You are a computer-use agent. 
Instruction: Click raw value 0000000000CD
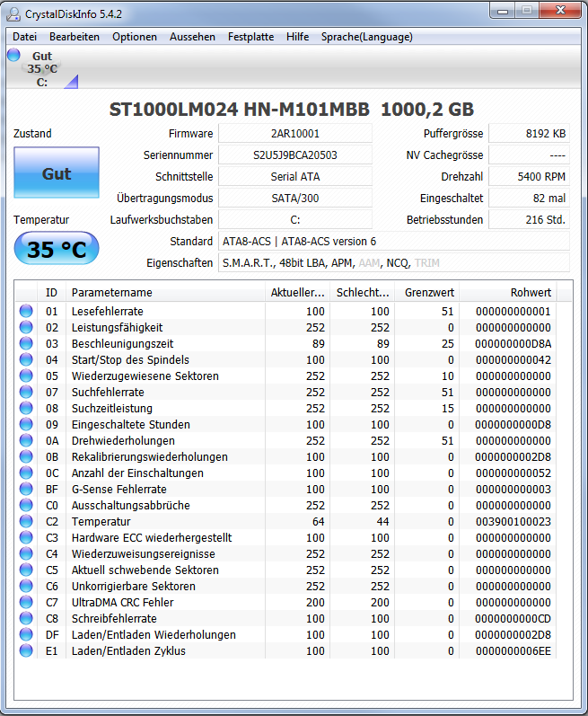pyautogui.click(x=513, y=618)
